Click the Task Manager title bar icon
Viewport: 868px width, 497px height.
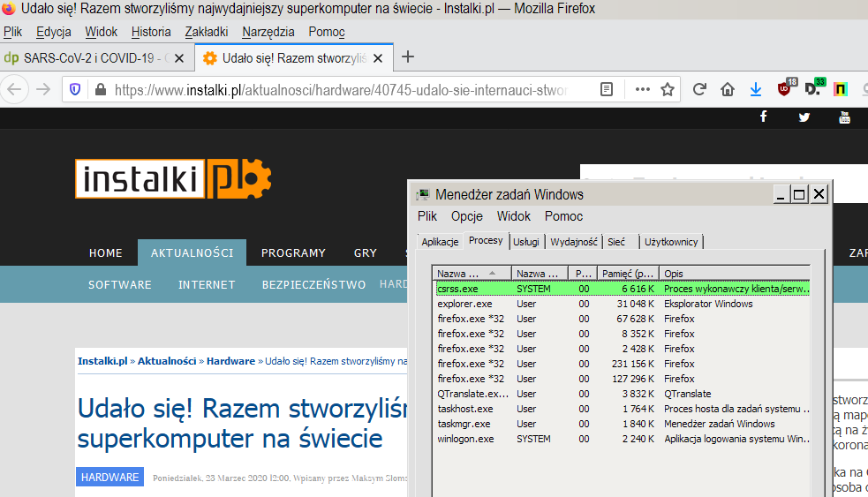424,194
